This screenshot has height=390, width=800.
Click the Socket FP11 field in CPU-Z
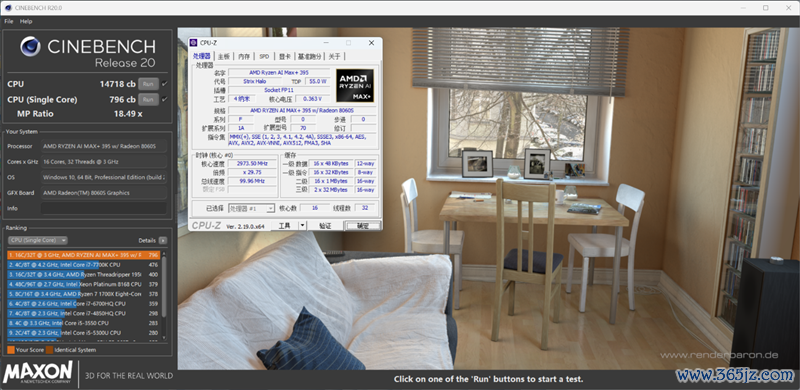[279, 90]
